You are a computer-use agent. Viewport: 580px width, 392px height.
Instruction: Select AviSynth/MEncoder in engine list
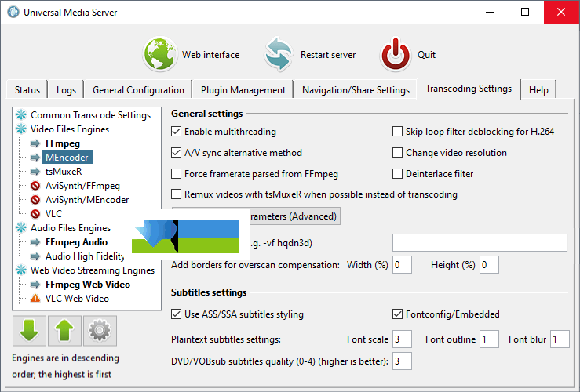[87, 199]
